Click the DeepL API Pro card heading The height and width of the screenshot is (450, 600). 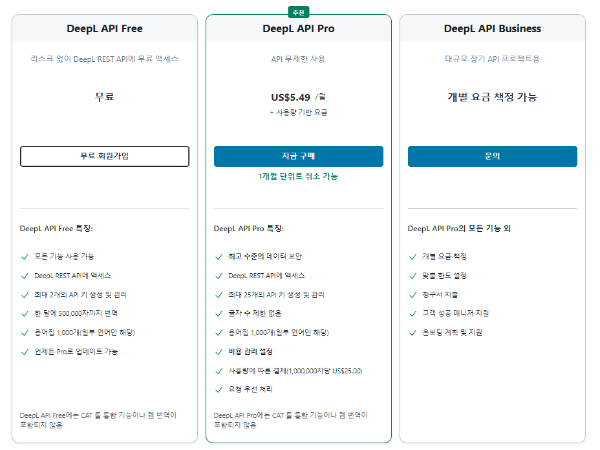[x=298, y=28]
